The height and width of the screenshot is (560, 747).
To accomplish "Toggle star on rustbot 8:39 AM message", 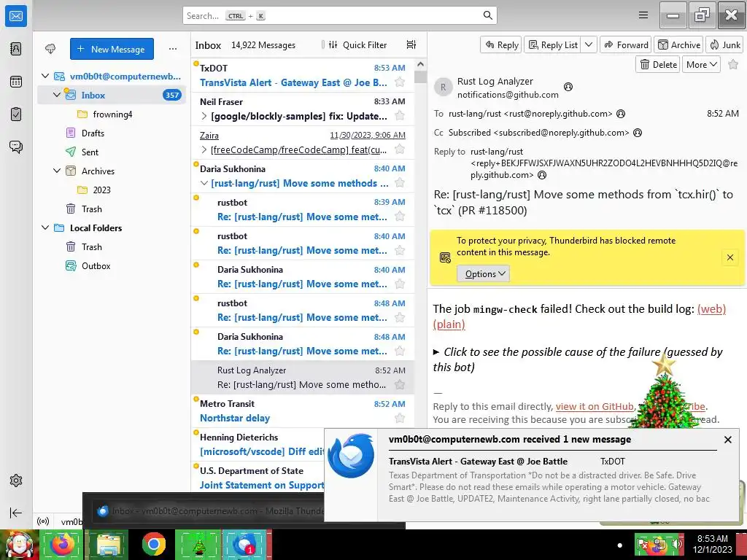I will tap(400, 217).
